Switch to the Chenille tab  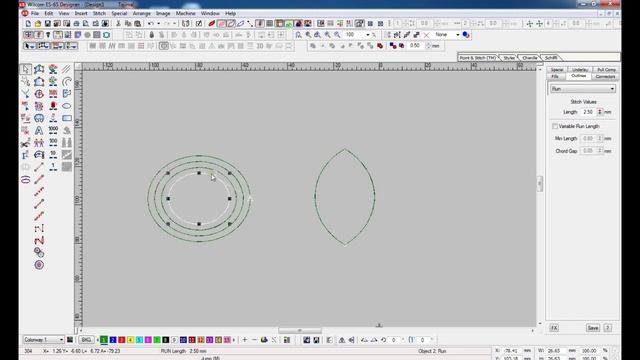530,58
